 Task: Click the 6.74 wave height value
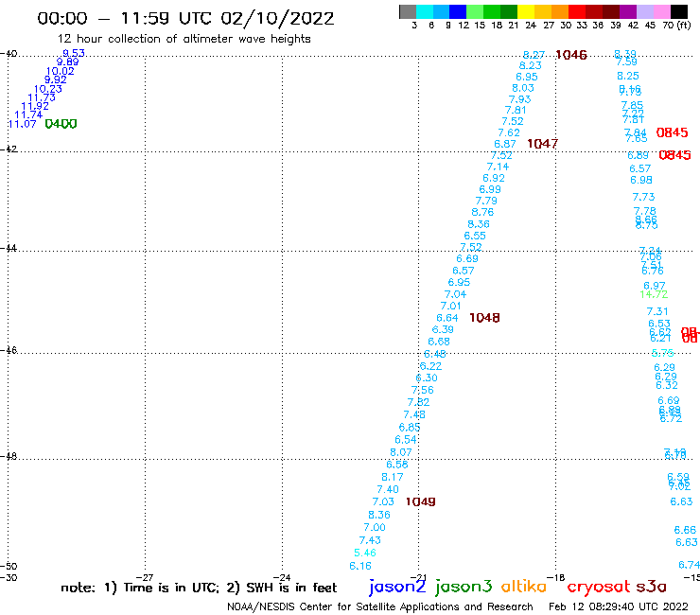pyautogui.click(x=689, y=565)
